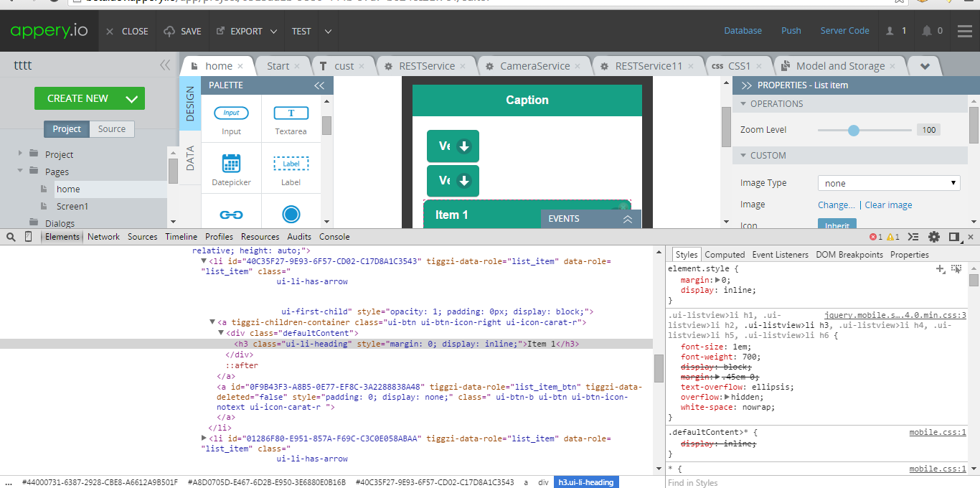Close the RESTService tab
This screenshot has height=488, width=980.
pos(463,66)
